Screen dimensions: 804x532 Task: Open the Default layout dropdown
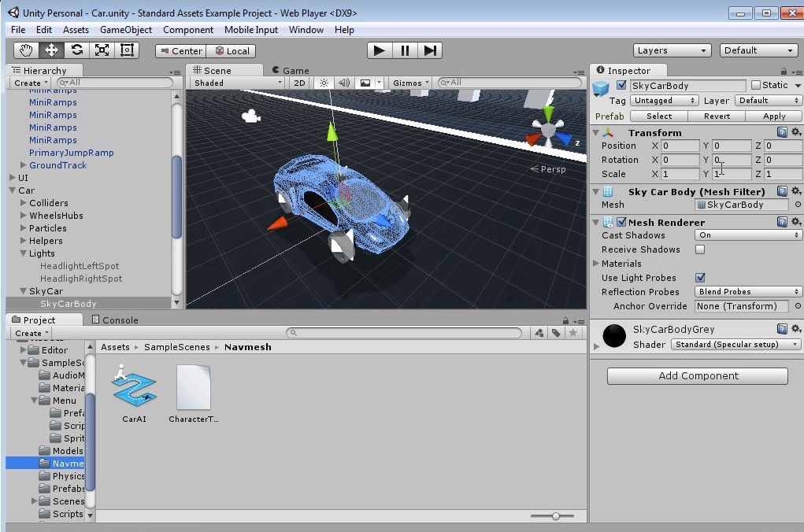(x=758, y=50)
